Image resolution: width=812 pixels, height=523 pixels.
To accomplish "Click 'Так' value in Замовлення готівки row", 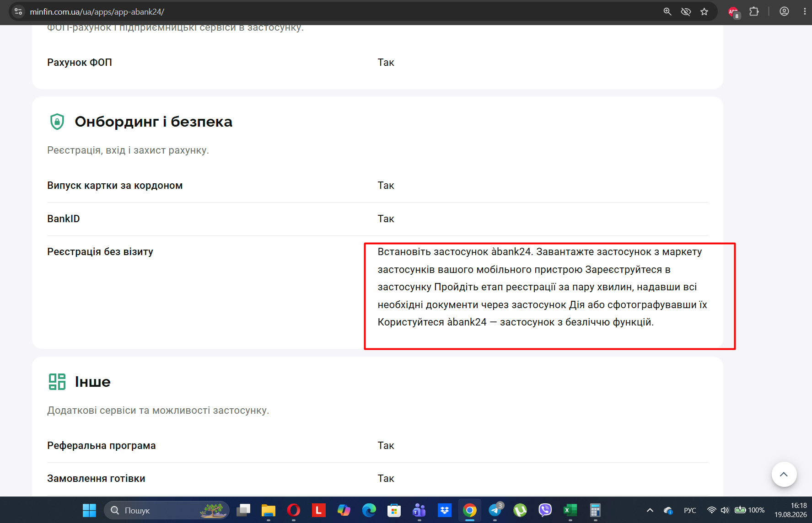I will click(x=386, y=478).
